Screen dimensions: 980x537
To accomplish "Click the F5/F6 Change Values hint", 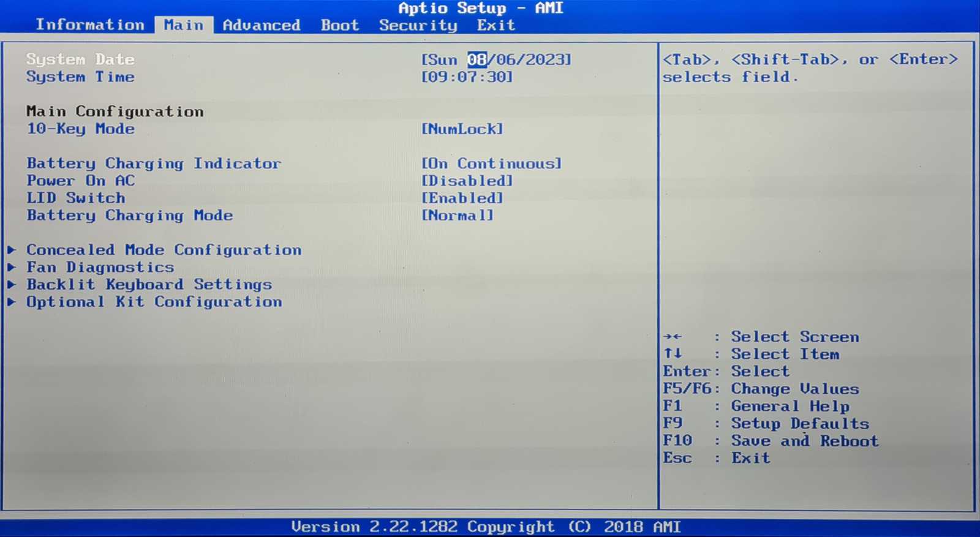I will tap(761, 389).
